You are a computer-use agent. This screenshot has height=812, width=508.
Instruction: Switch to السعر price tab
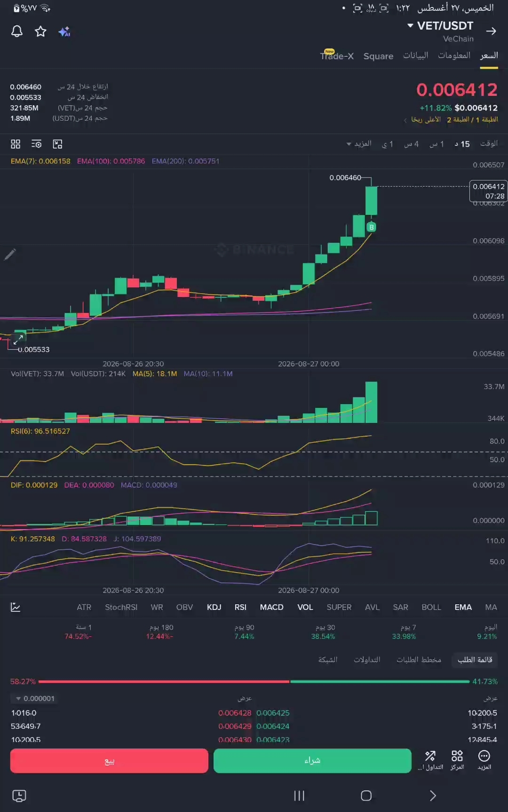click(x=489, y=55)
